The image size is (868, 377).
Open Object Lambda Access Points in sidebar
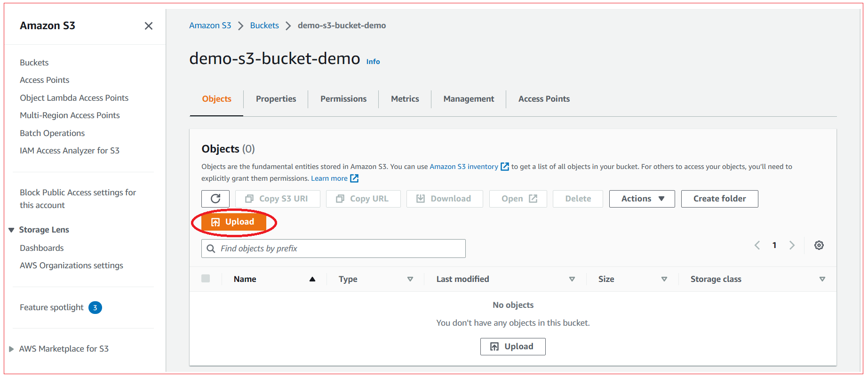point(74,98)
